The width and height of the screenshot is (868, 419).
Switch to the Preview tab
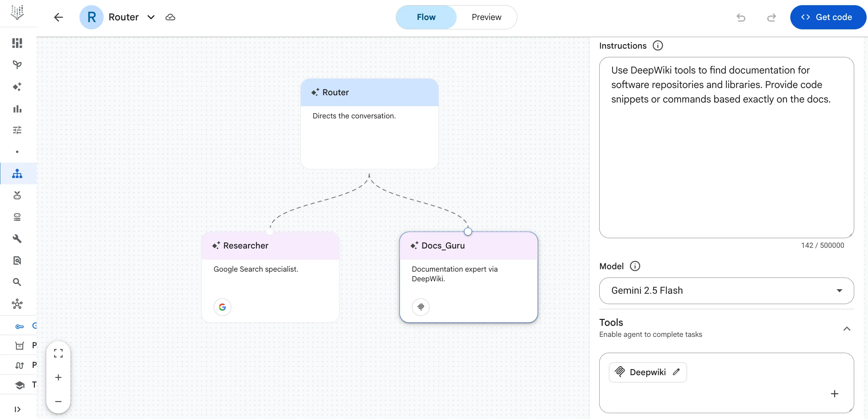[486, 17]
